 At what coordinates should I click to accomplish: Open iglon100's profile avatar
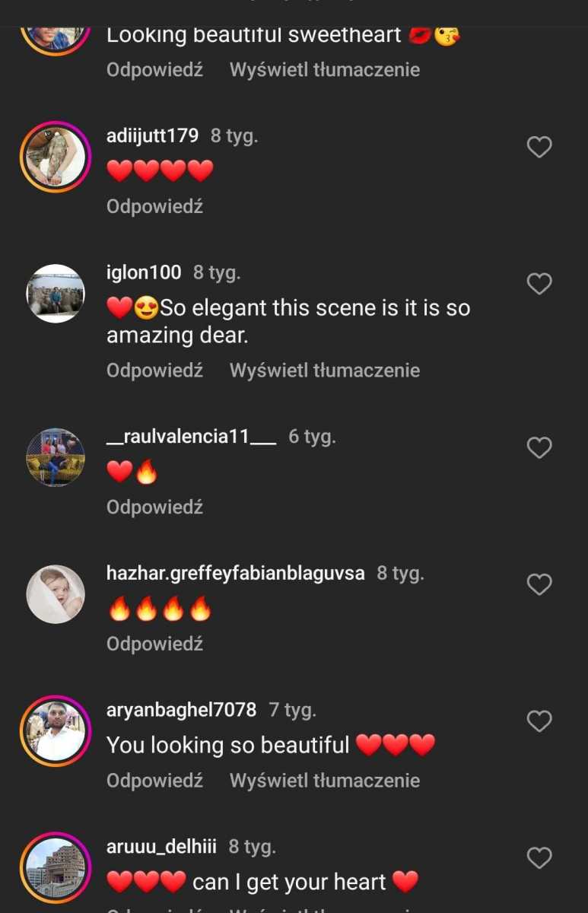coord(56,294)
